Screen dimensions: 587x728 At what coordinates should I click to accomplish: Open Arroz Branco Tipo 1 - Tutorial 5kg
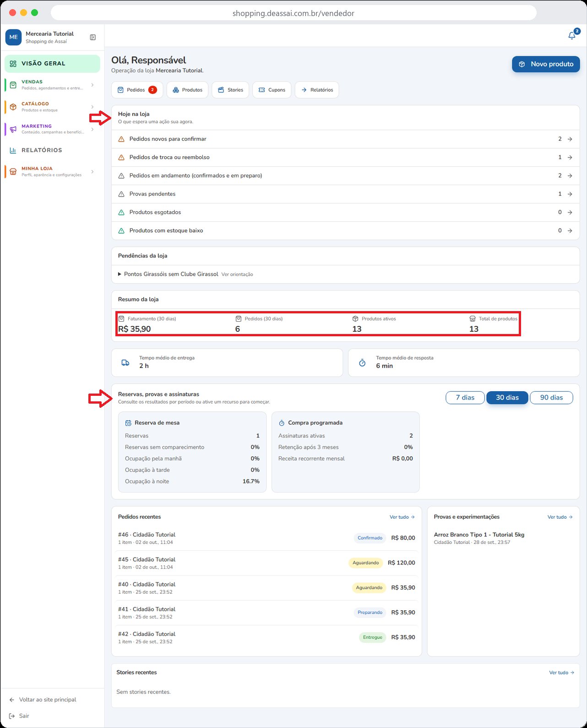(479, 535)
